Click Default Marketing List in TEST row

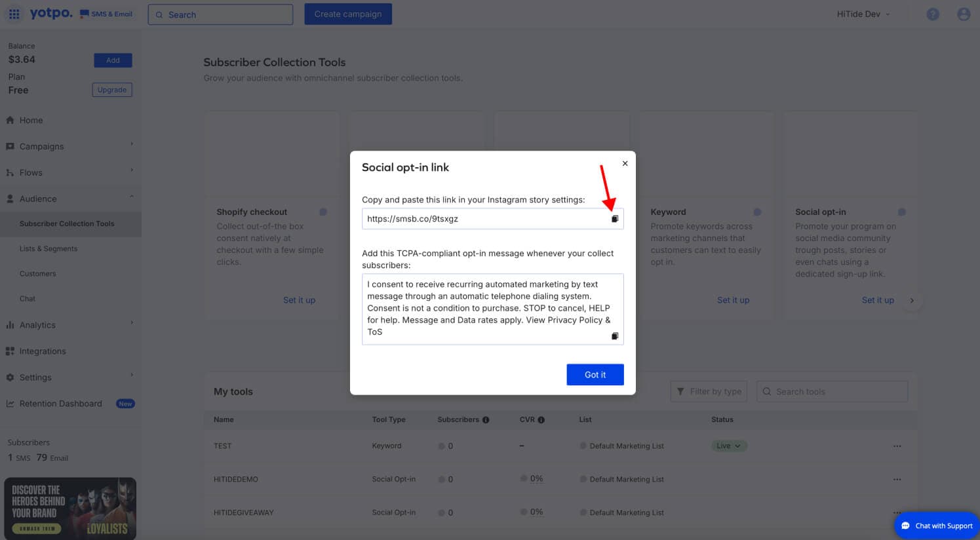pos(627,446)
